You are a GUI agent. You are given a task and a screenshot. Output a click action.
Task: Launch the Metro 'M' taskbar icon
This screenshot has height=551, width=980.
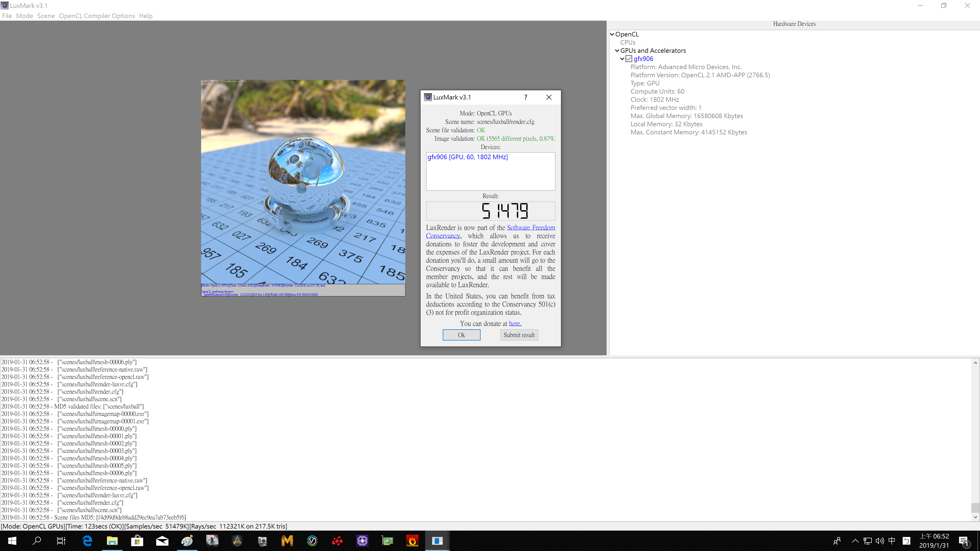click(x=287, y=541)
